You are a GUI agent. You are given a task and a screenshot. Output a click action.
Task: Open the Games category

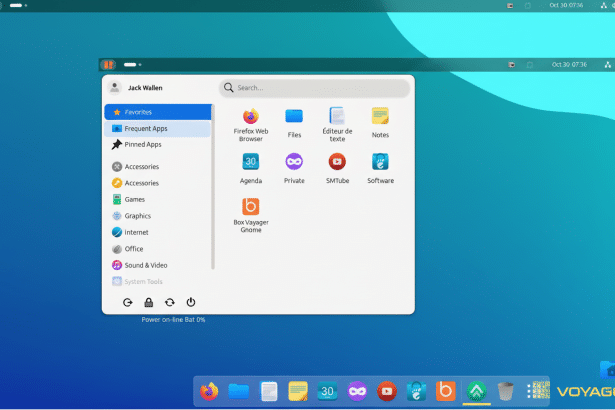click(x=158, y=200)
